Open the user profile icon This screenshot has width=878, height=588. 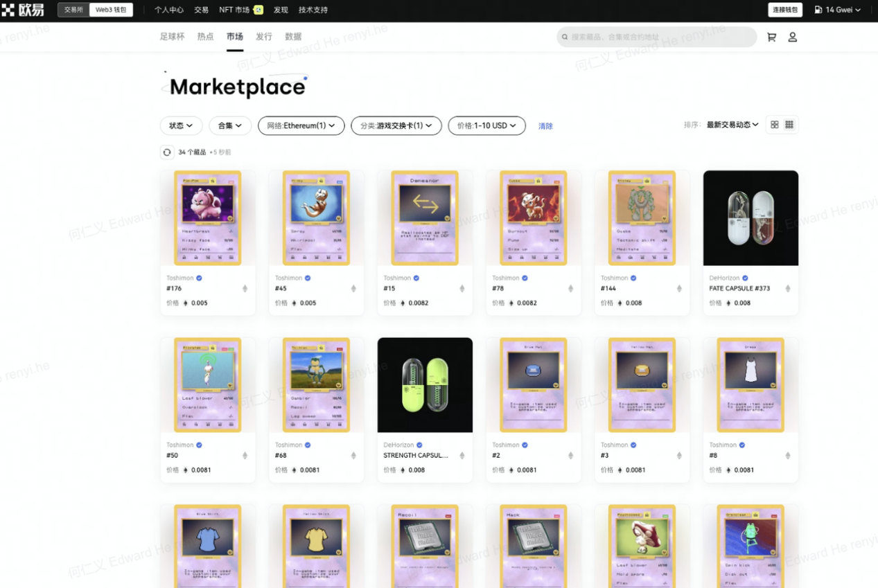tap(792, 37)
